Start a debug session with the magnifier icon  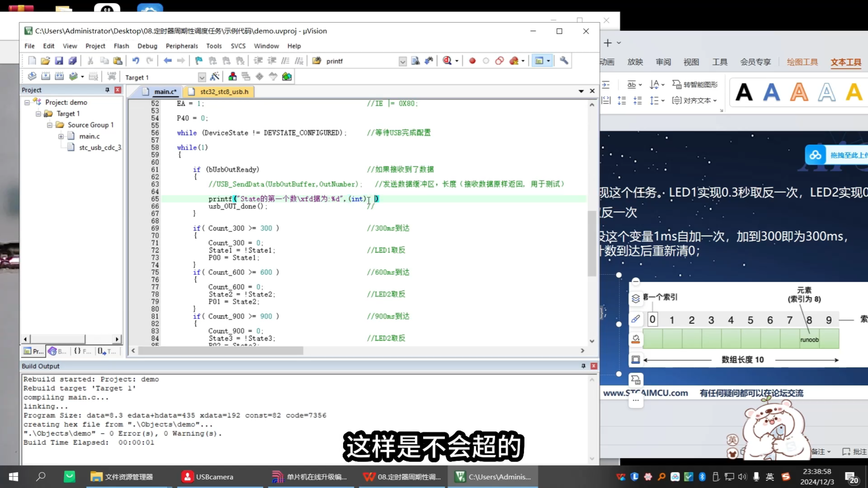pos(448,61)
